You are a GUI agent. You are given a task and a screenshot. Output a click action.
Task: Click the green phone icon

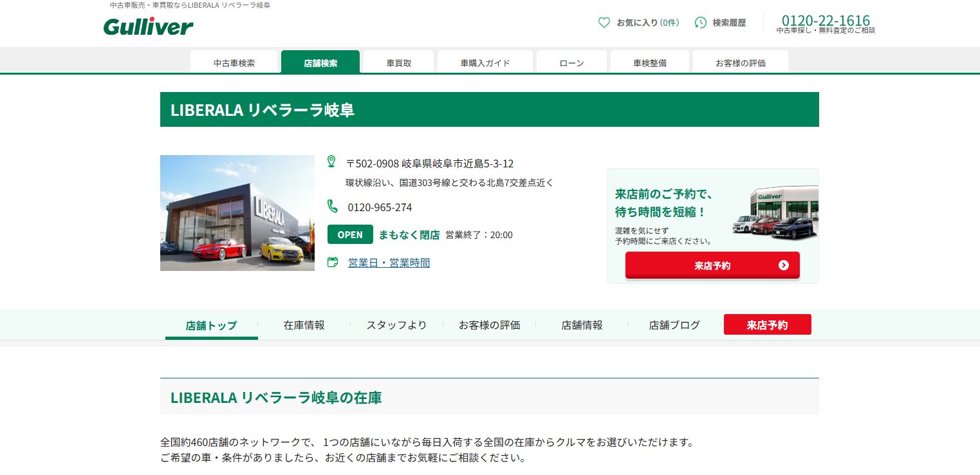point(332,207)
